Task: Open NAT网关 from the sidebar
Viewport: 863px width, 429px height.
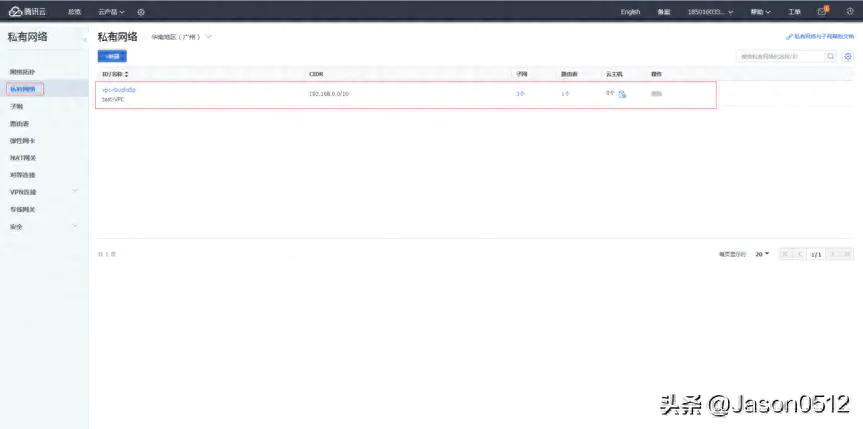Action: pyautogui.click(x=22, y=157)
